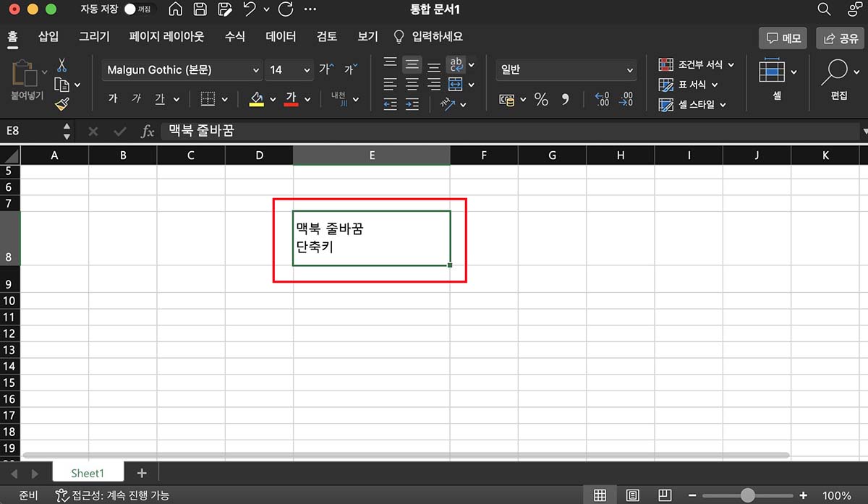
Task: Switch to 삽입 ribbon tab
Action: [48, 36]
